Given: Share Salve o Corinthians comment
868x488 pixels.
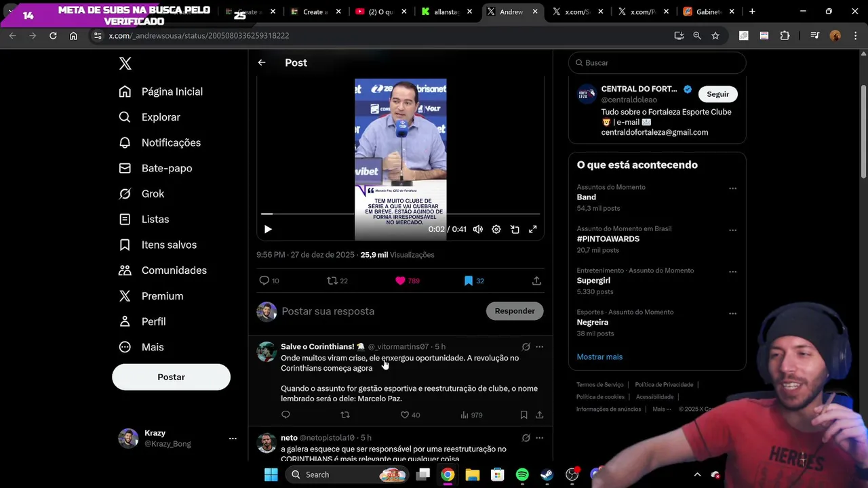Looking at the screenshot, I should 540,415.
